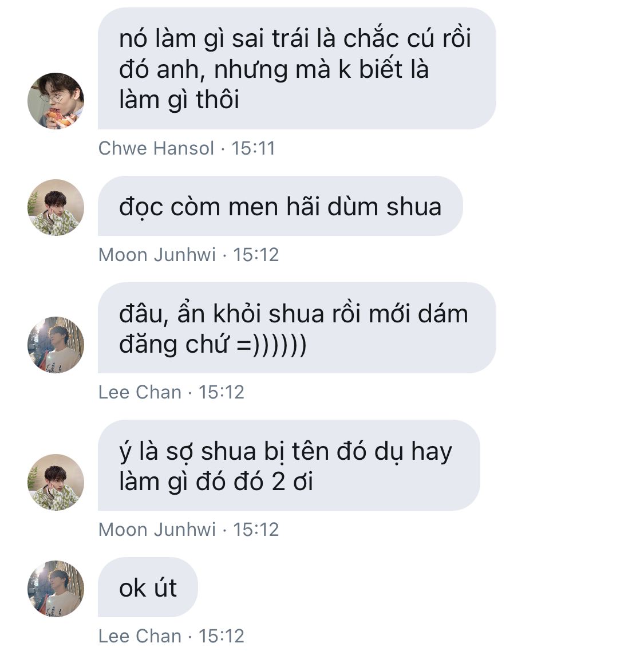Click 15:12 timestamp below 'đăng chứ =))))))' message
Image resolution: width=644 pixels, height=651 pixels.
click(222, 392)
